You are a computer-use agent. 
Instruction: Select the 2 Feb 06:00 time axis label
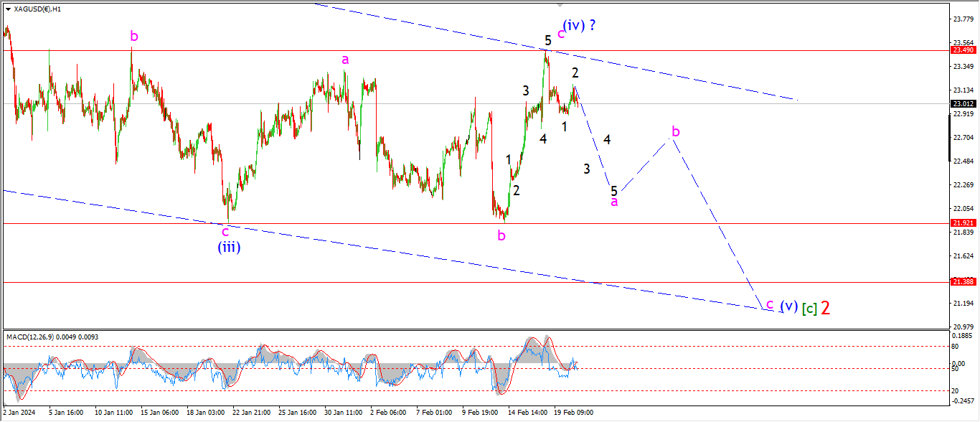click(x=387, y=413)
